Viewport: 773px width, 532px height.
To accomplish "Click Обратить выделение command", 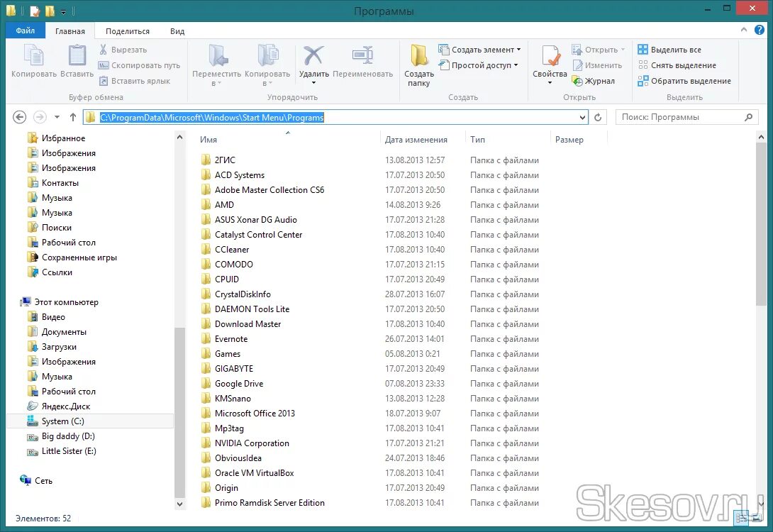I will click(684, 81).
